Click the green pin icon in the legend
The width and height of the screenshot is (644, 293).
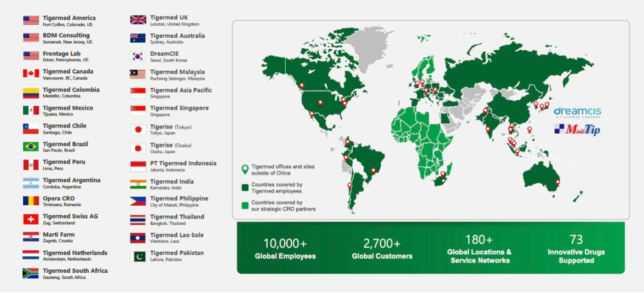[x=245, y=170]
